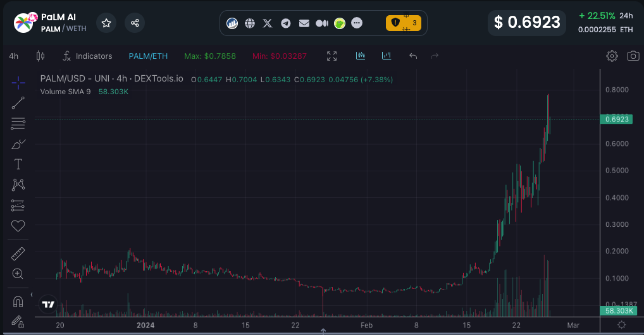Take a chart snapshot with the camera
Image resolution: width=644 pixels, height=335 pixels.
coord(633,56)
